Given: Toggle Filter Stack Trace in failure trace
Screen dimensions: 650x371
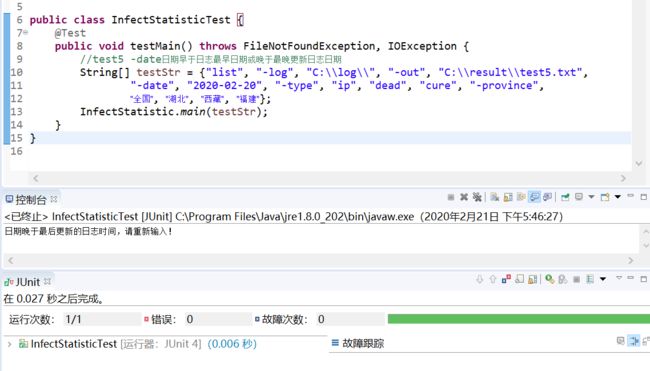Looking at the screenshot, I should click(x=634, y=341).
